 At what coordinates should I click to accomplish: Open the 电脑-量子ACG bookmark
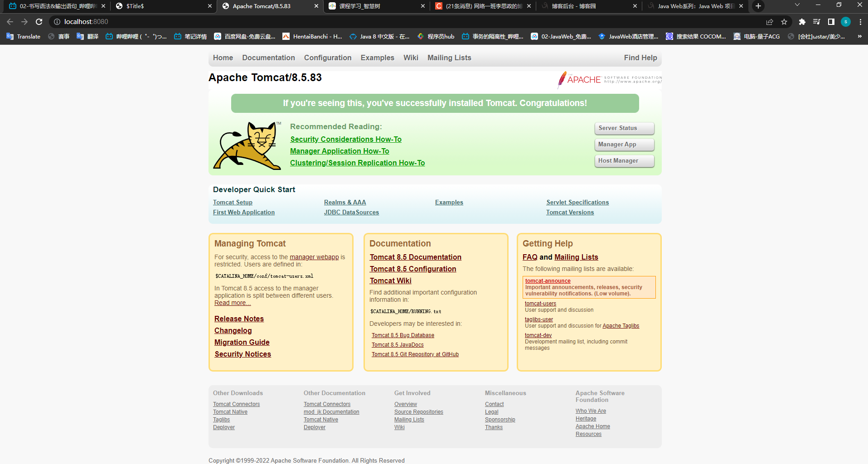(756, 37)
